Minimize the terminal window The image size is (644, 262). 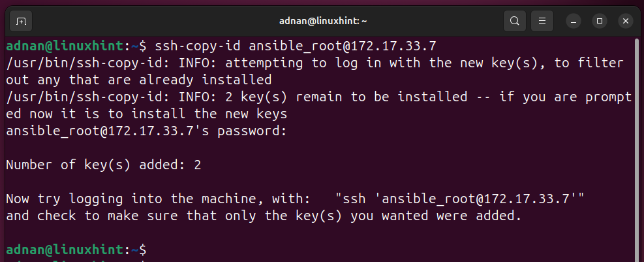click(574, 21)
